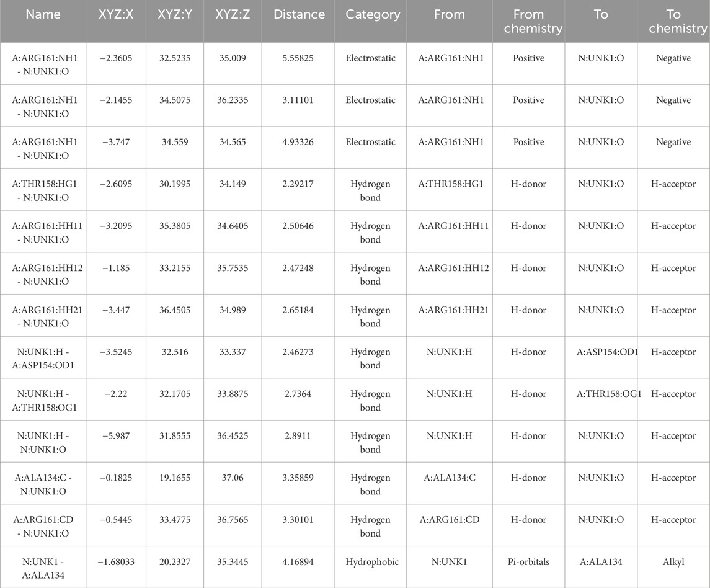Click the XYZ:X value −5.987
710x588 pixels.
tap(115, 436)
